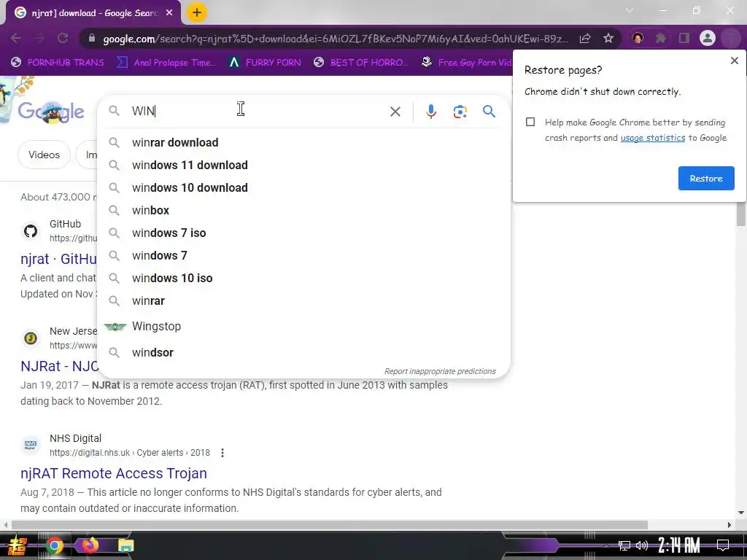Click Report inappropriate predictions
The width and height of the screenshot is (747, 560).
[440, 371]
